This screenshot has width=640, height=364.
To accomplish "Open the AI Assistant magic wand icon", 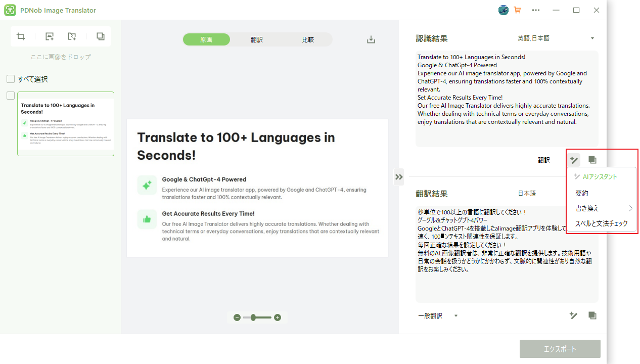I will [574, 160].
